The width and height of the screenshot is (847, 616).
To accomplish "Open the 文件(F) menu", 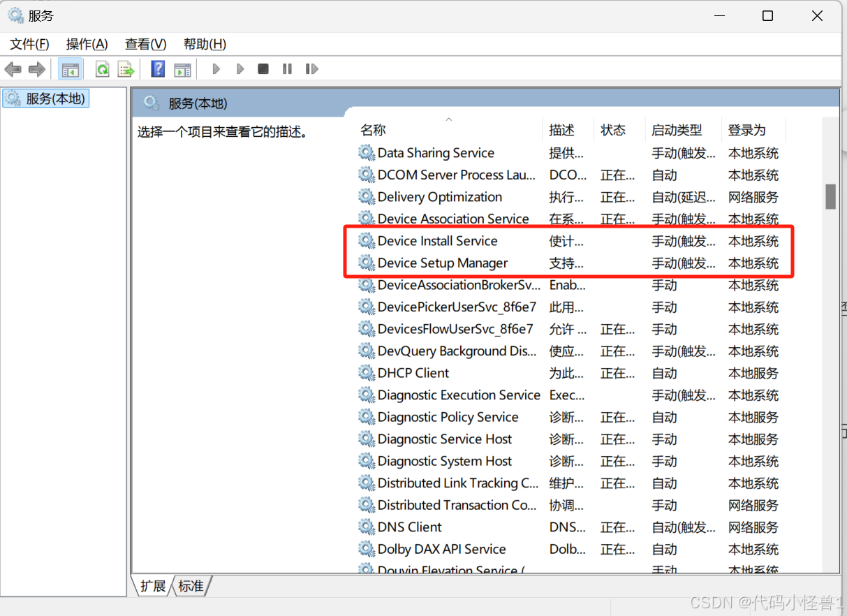I will pos(29,44).
